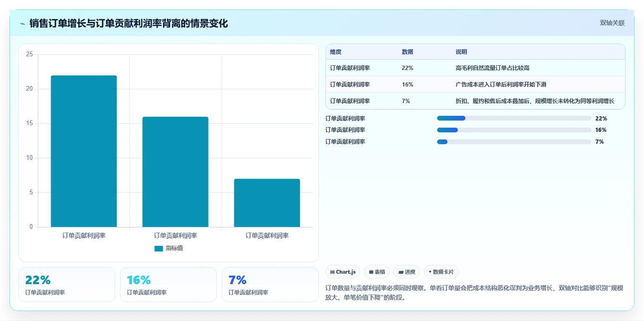The width and height of the screenshot is (644, 321).
Task: Click the 22% progress bar
Action: (514, 118)
